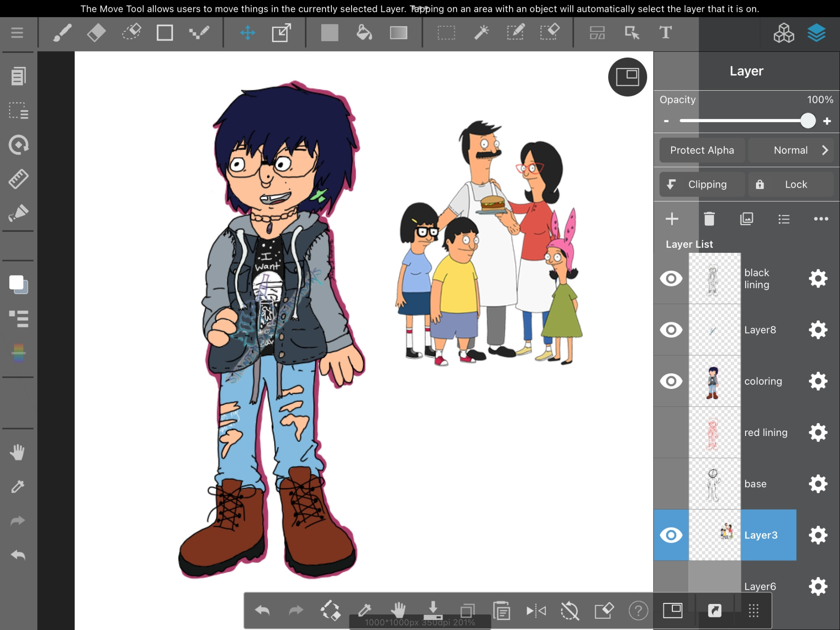Select the Gradient tool
This screenshot has height=630, width=840.
399,33
